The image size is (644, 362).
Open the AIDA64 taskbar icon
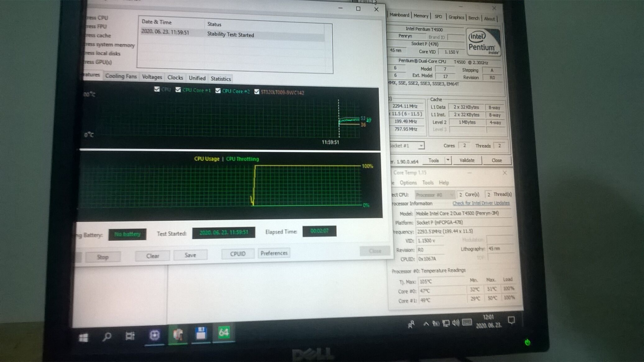coord(223,333)
